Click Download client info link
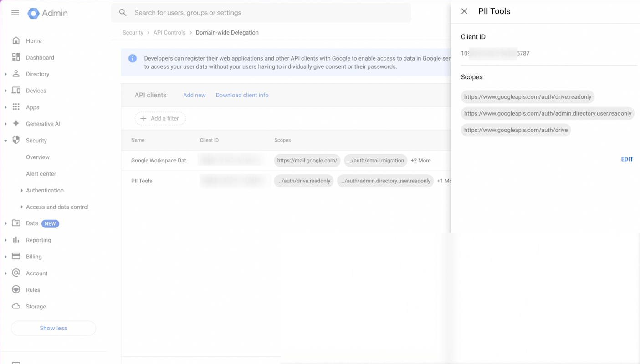 242,95
